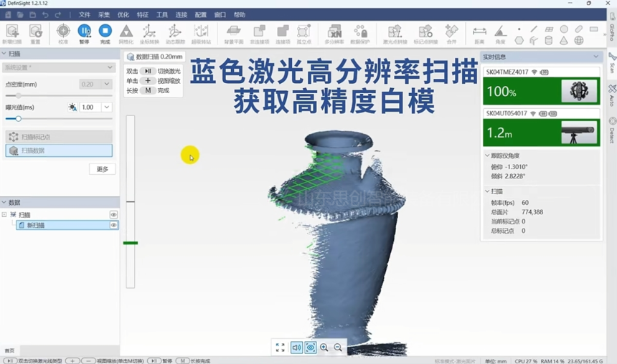Screen dimensions: 617x364
Task: Select the 距离 distance measurement tool
Action: pos(479,34)
